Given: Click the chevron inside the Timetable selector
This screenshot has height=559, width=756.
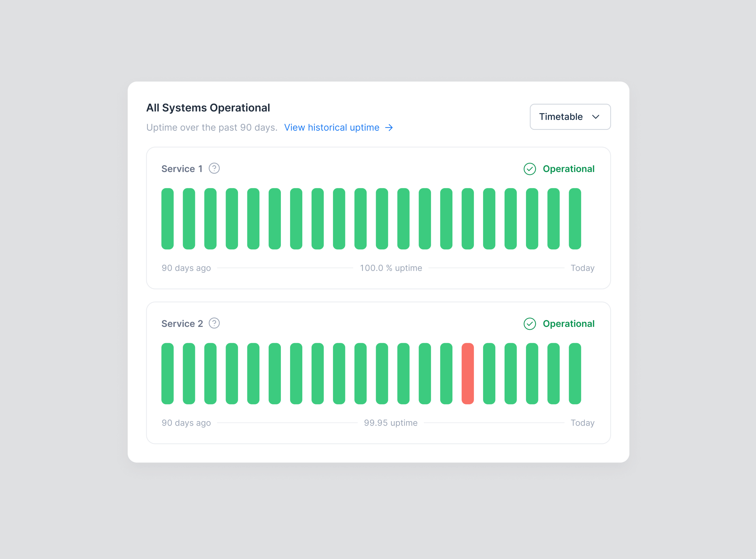Looking at the screenshot, I should point(596,117).
